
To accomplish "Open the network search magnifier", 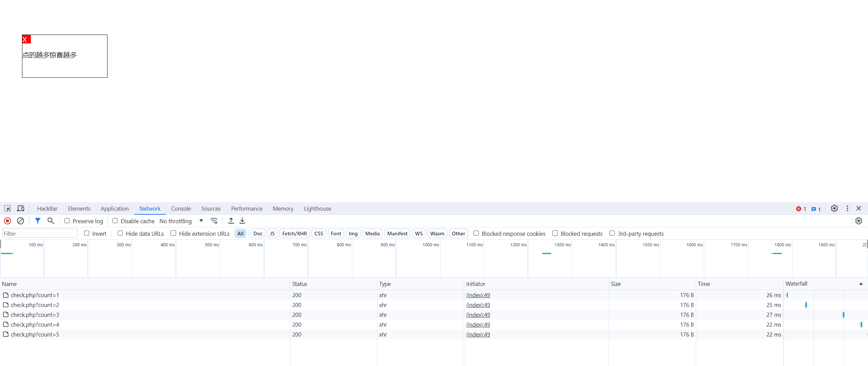I will point(51,221).
